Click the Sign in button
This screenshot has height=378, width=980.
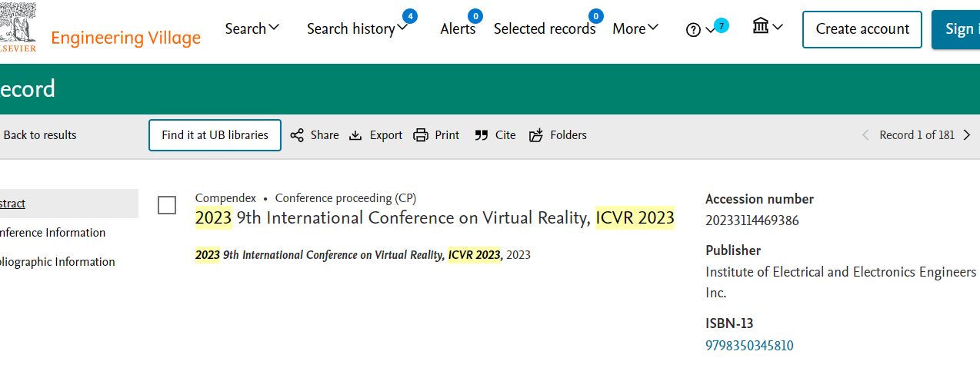point(956,29)
